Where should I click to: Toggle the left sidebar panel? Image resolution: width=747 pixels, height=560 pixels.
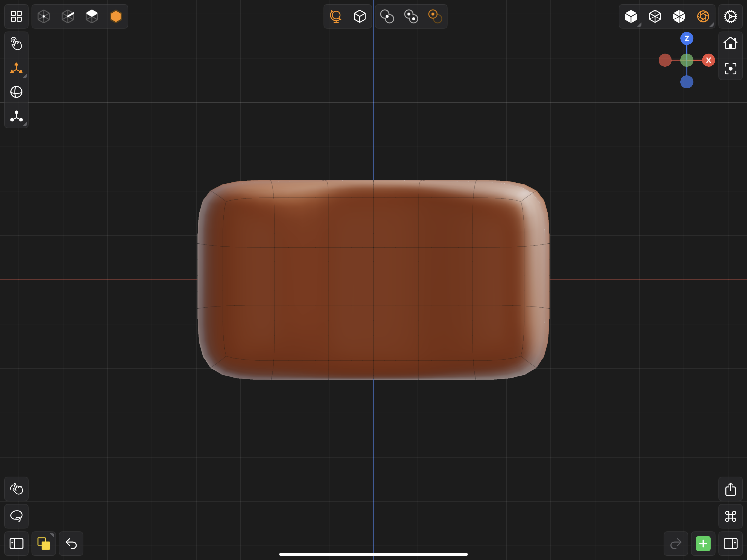(x=16, y=543)
